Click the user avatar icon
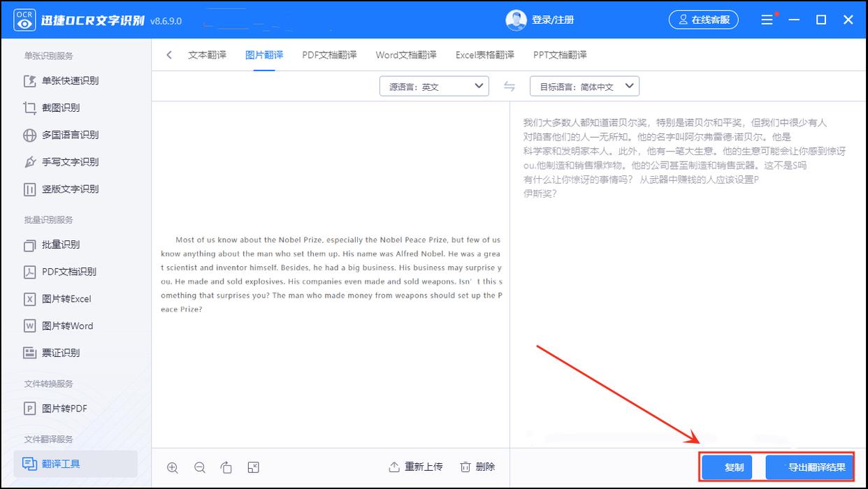868x489 pixels. [516, 20]
